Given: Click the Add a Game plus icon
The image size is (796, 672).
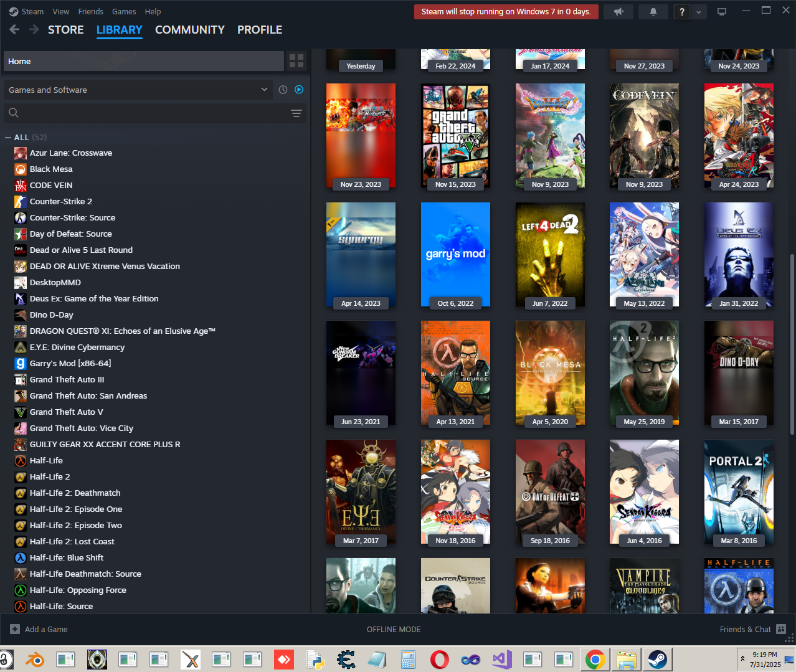Looking at the screenshot, I should pyautogui.click(x=15, y=629).
